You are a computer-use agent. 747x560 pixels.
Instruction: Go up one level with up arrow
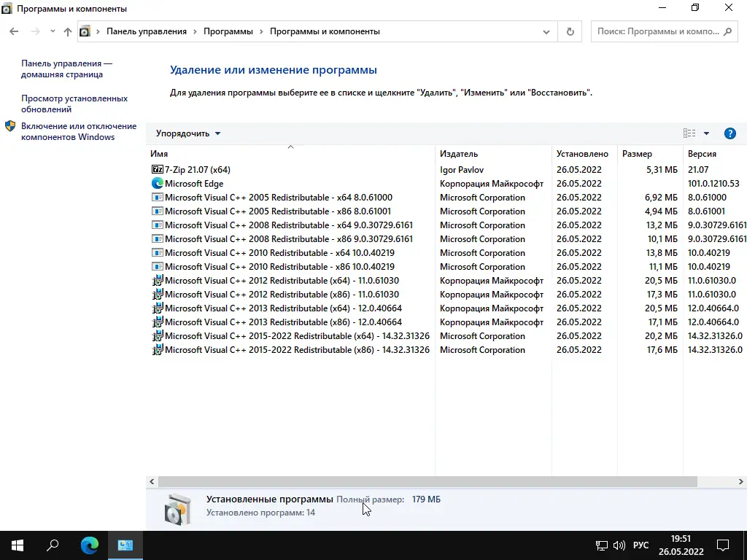point(68,31)
